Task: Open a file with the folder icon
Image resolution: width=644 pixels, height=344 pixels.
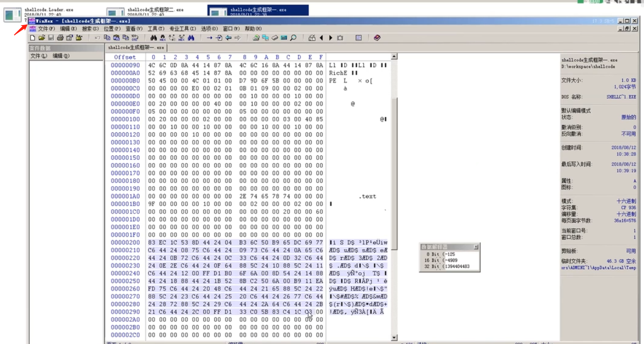Action: click(42, 38)
